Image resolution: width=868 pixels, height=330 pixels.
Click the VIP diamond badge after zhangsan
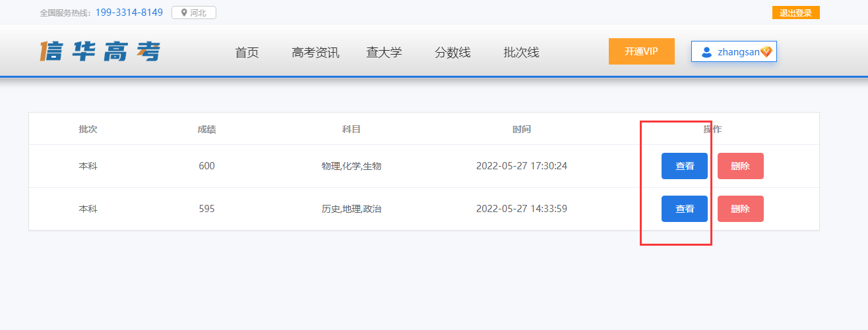tap(766, 52)
